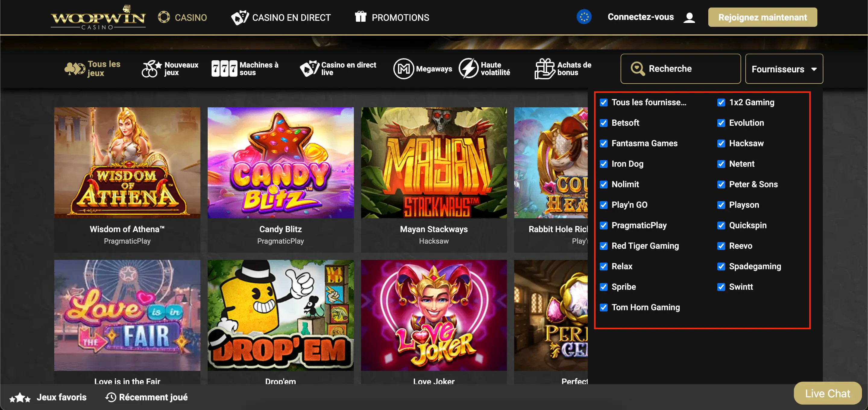
Task: Toggle the Iron Dog checkbox
Action: point(603,164)
